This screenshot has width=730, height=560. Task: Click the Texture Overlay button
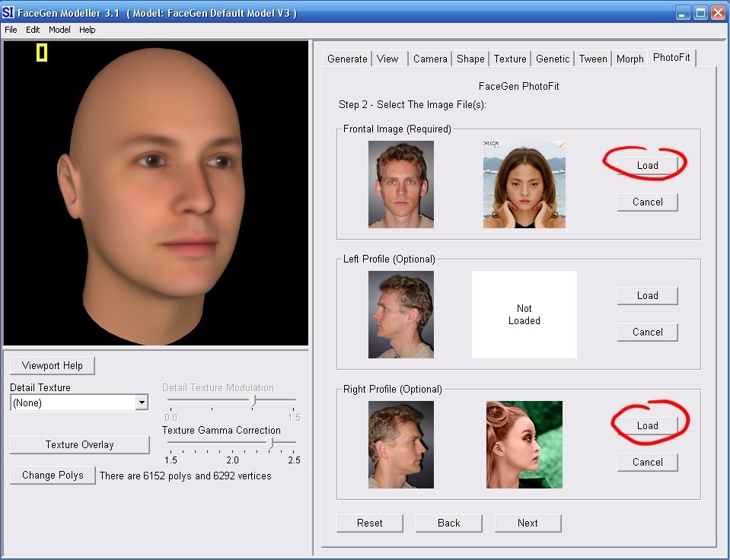(x=80, y=444)
